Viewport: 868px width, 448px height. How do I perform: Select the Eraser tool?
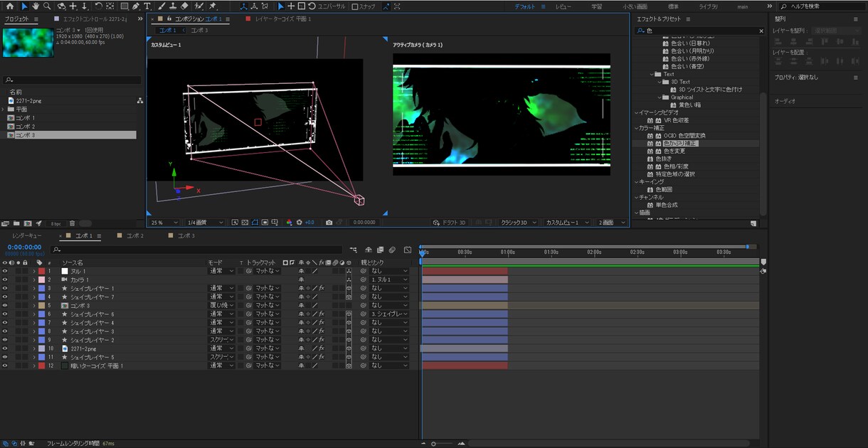[184, 6]
